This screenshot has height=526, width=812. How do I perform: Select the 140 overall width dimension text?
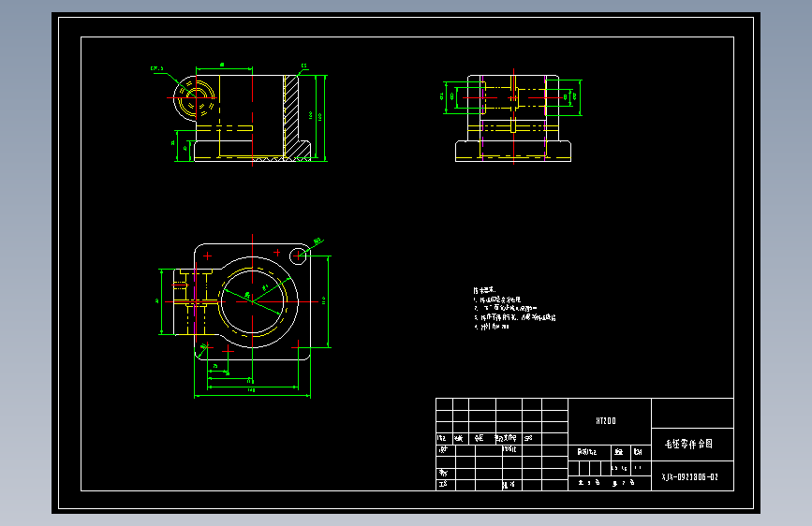coord(251,390)
